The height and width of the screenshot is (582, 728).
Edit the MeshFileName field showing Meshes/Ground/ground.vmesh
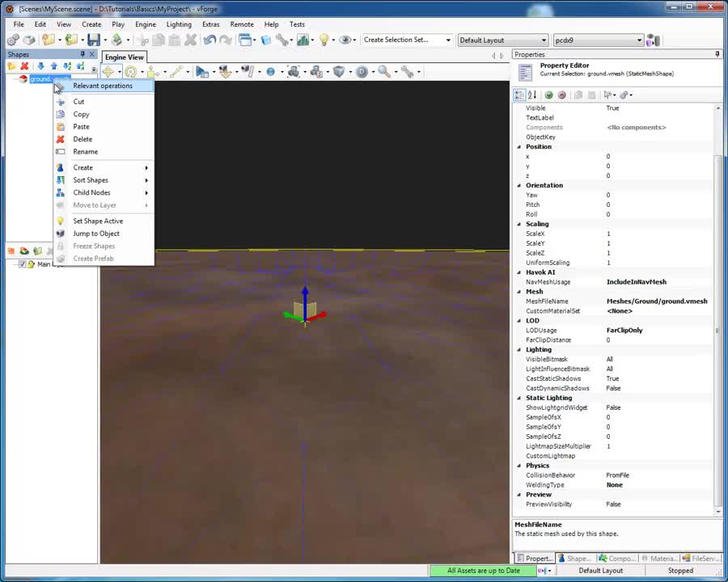[657, 301]
